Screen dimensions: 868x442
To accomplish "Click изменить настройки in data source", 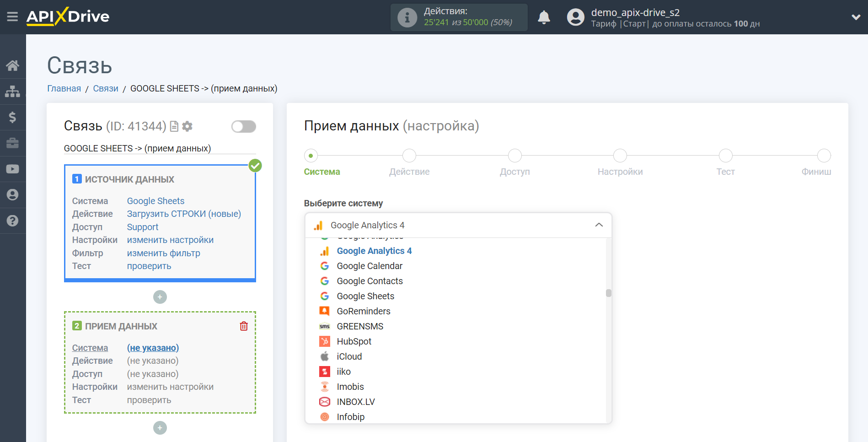I will pos(170,240).
